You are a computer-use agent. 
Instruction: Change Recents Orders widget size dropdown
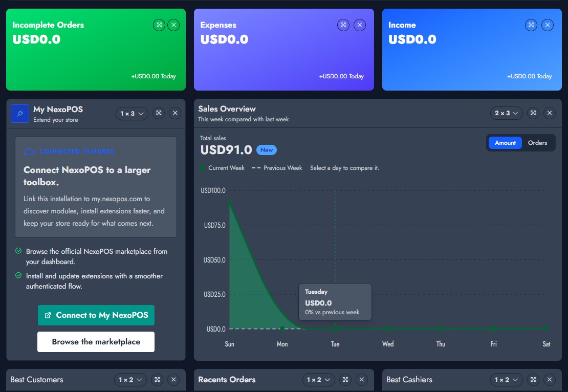coord(318,380)
